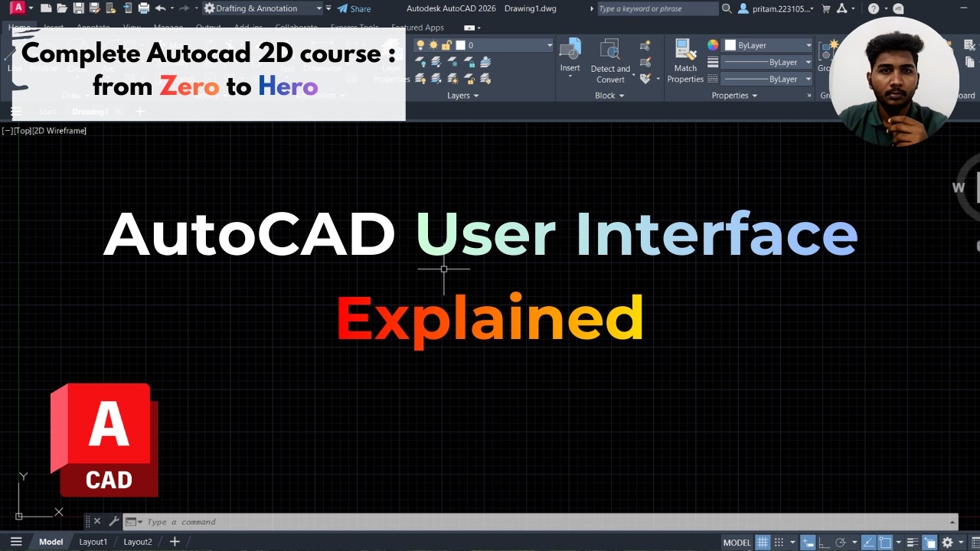Undo the last action
This screenshot has width=980, height=551.
coord(160,8)
